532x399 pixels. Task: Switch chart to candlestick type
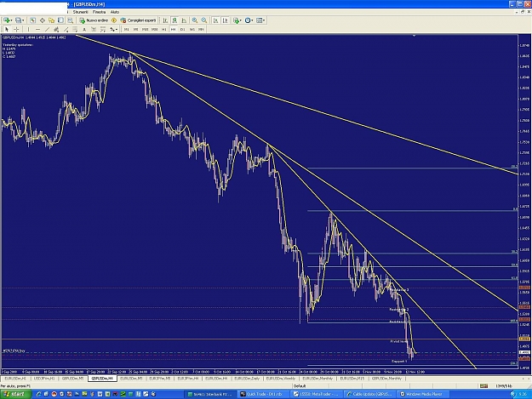pos(174,20)
